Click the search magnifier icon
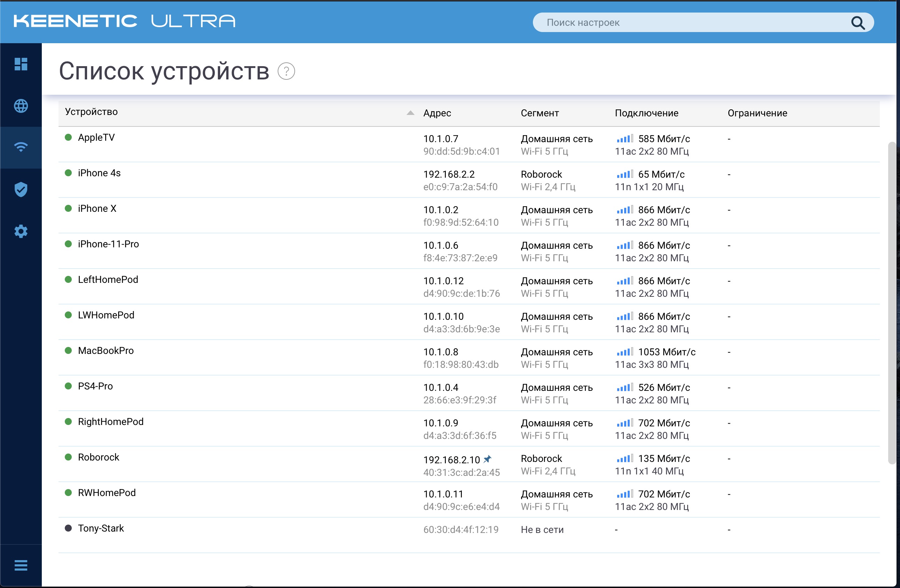900x588 pixels. [858, 23]
